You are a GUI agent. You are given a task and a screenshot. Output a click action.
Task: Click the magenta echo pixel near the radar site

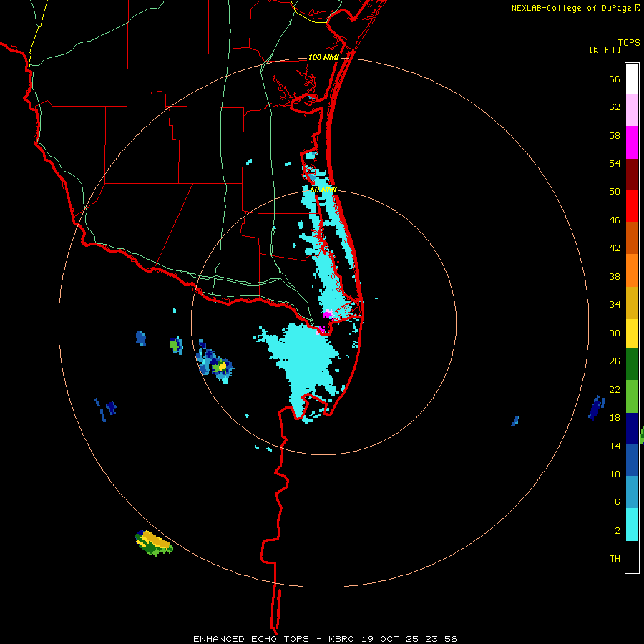point(328,314)
